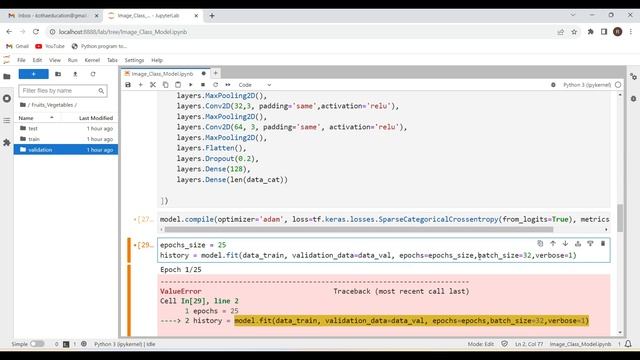Open Running Terminals and Kernels sidebar
Image resolution: width=640 pixels, height=360 pixels.
tap(7, 98)
